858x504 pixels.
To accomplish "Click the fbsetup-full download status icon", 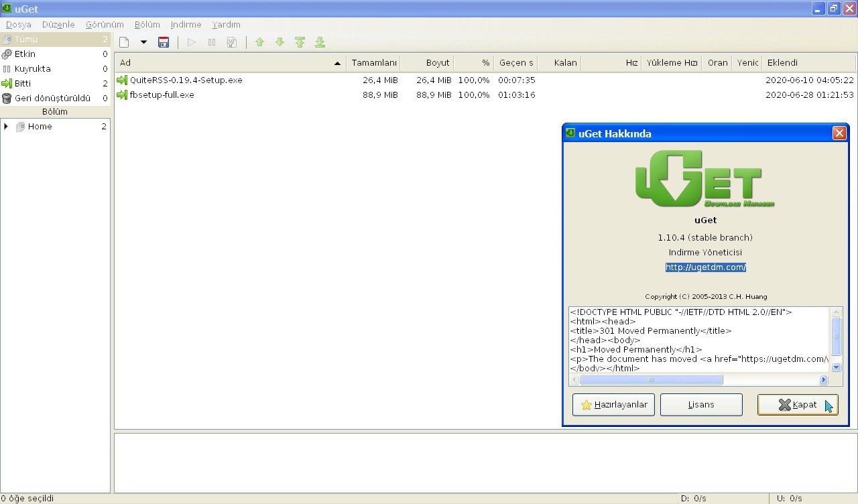I will pos(122,95).
